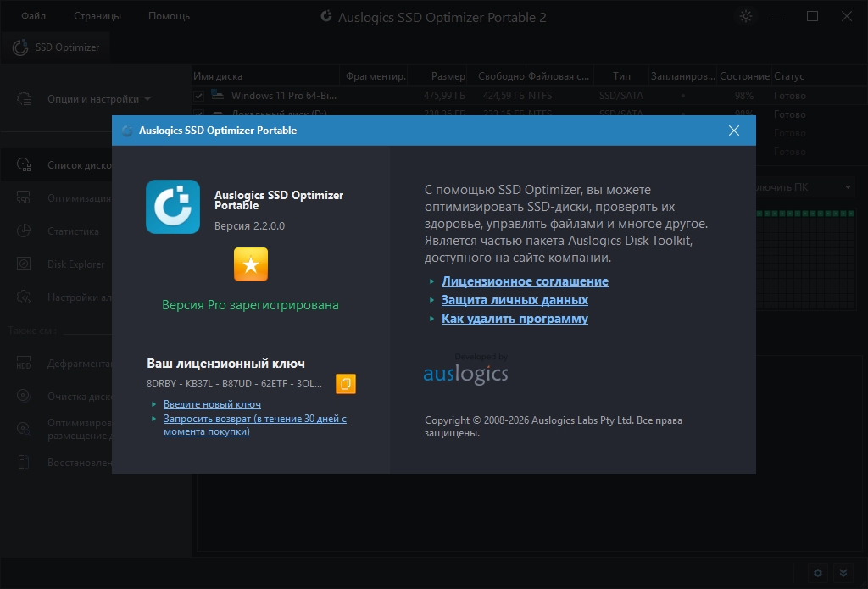Screen dimensions: 868x589
Task: Open the Страницы menu
Action: click(x=97, y=16)
